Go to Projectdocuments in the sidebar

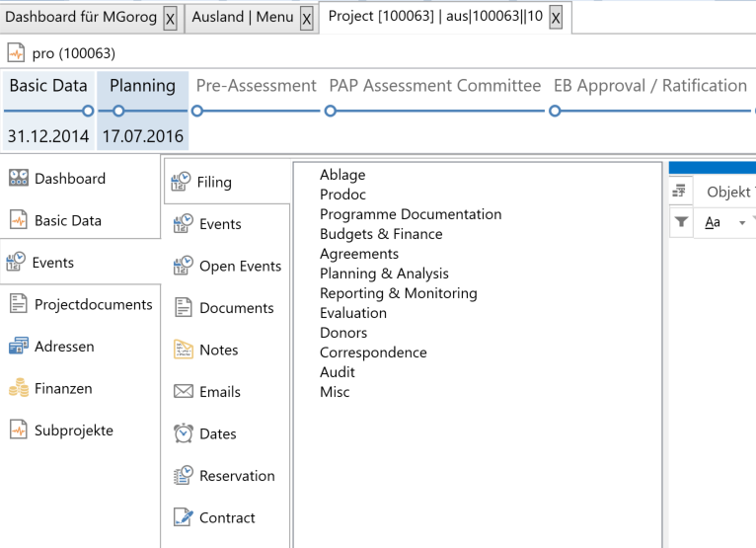(x=93, y=304)
